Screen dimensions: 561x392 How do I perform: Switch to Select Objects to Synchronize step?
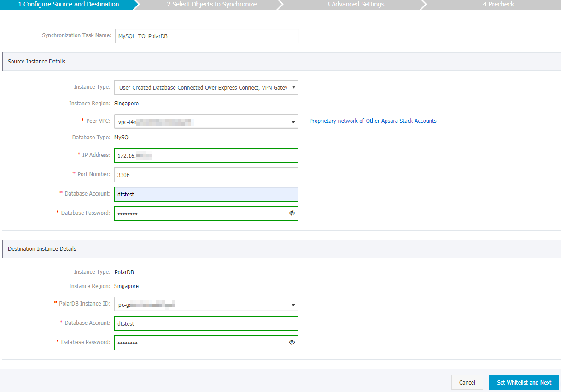tap(212, 4)
